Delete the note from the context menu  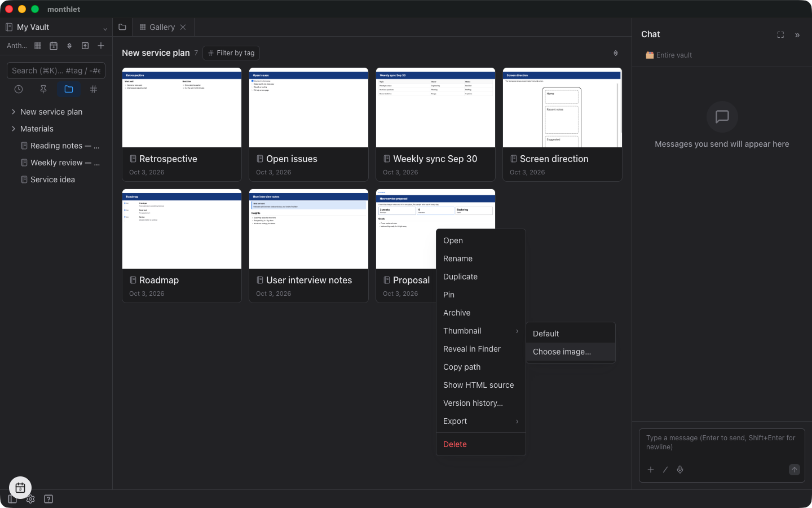point(481,444)
